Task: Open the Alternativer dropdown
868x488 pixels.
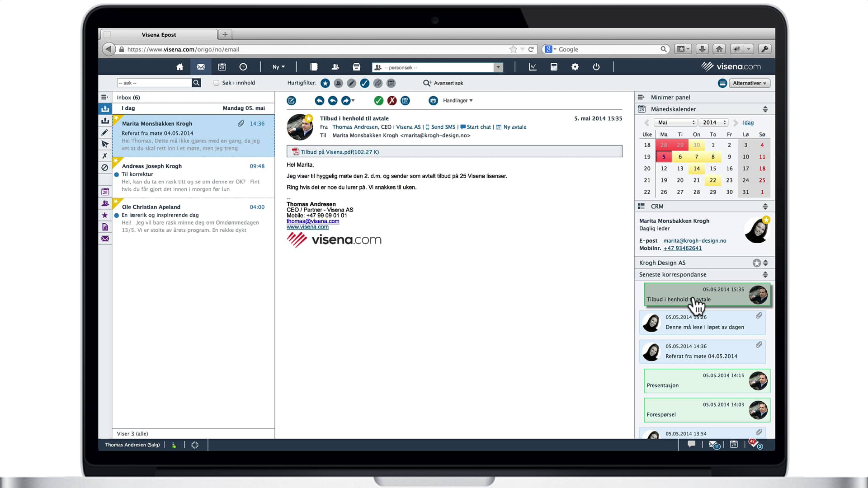Action: point(750,83)
